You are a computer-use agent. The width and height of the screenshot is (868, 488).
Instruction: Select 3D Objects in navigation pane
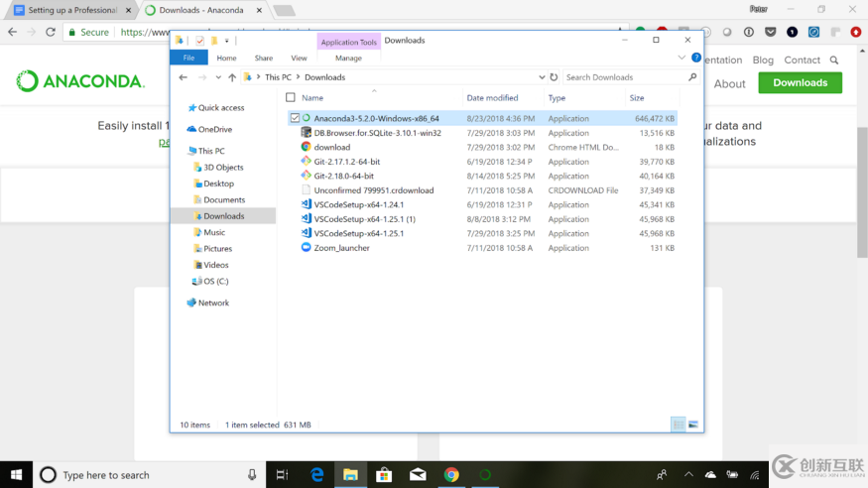(223, 167)
